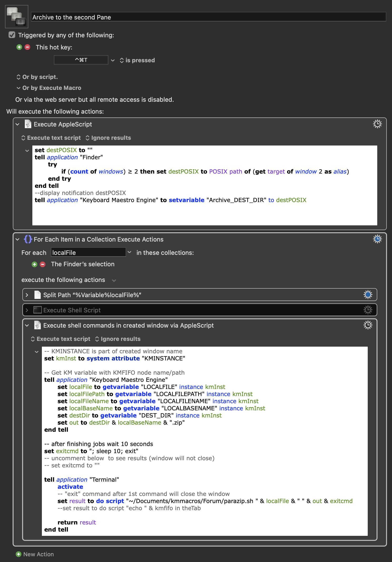392x562 pixels.
Task: Click 'Or by script.' trigger option
Action: click(37, 77)
